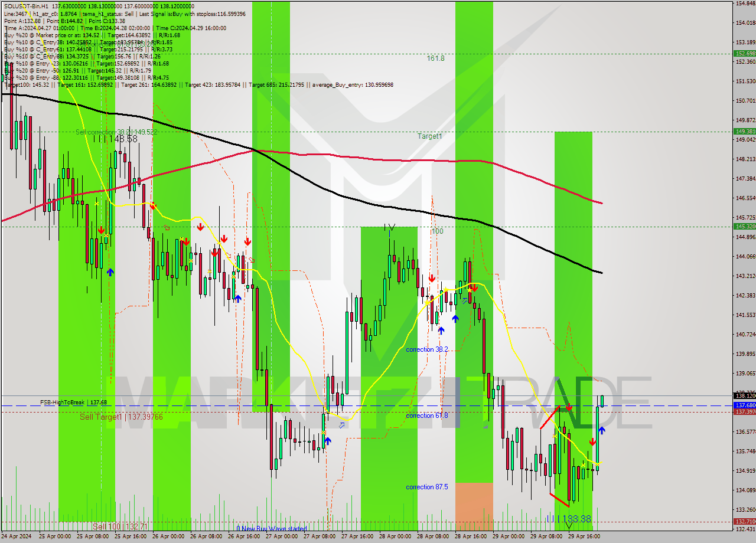The height and width of the screenshot is (543, 756).
Task: Click the '25 Apr 08:00' time axis label
Action: point(92,537)
